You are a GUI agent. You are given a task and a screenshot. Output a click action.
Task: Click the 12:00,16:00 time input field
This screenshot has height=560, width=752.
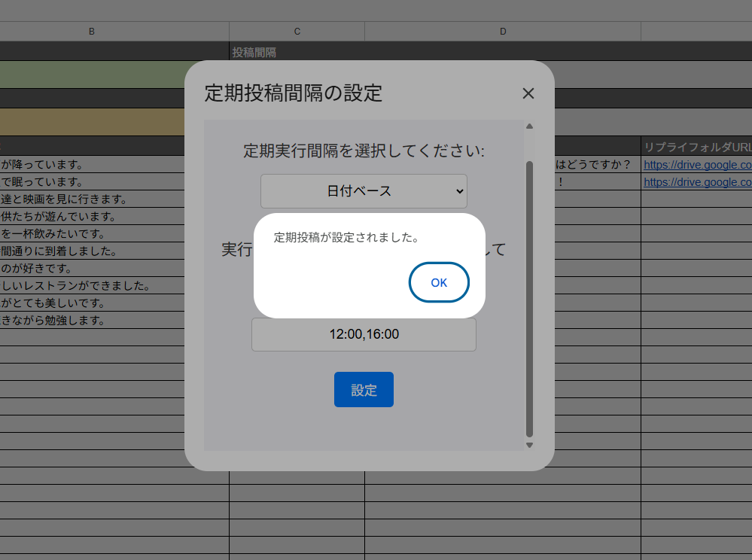(364, 334)
